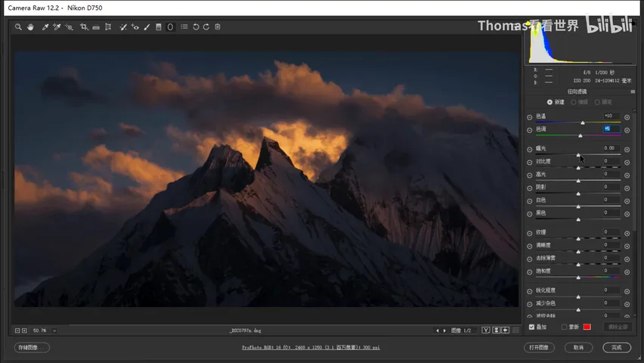
Task: Select the Hand pan tool
Action: click(30, 26)
